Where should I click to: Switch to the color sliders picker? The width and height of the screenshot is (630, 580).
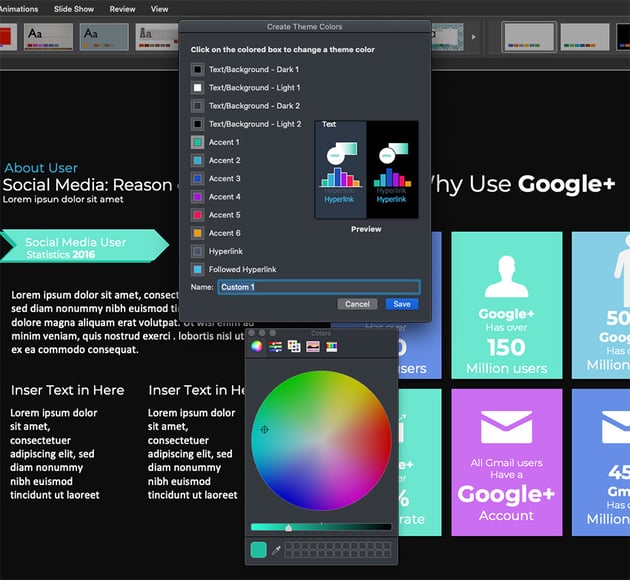coord(276,346)
